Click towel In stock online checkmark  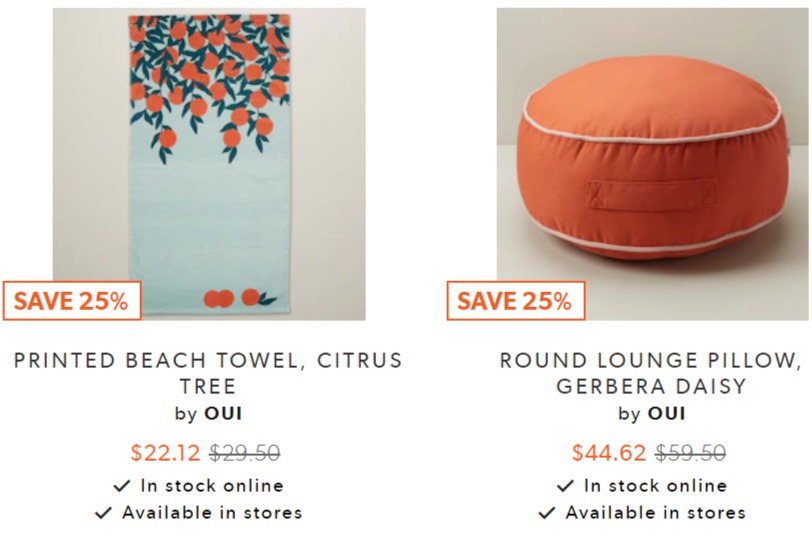click(x=122, y=486)
